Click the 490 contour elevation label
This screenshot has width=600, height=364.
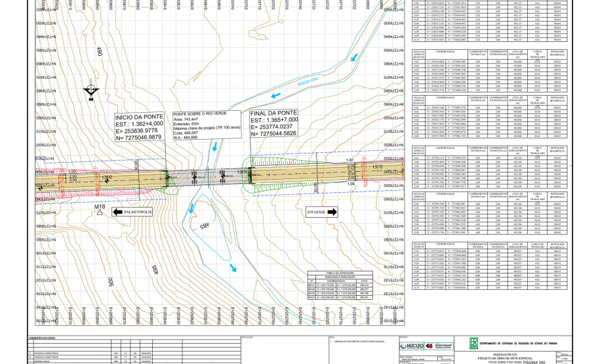click(100, 51)
